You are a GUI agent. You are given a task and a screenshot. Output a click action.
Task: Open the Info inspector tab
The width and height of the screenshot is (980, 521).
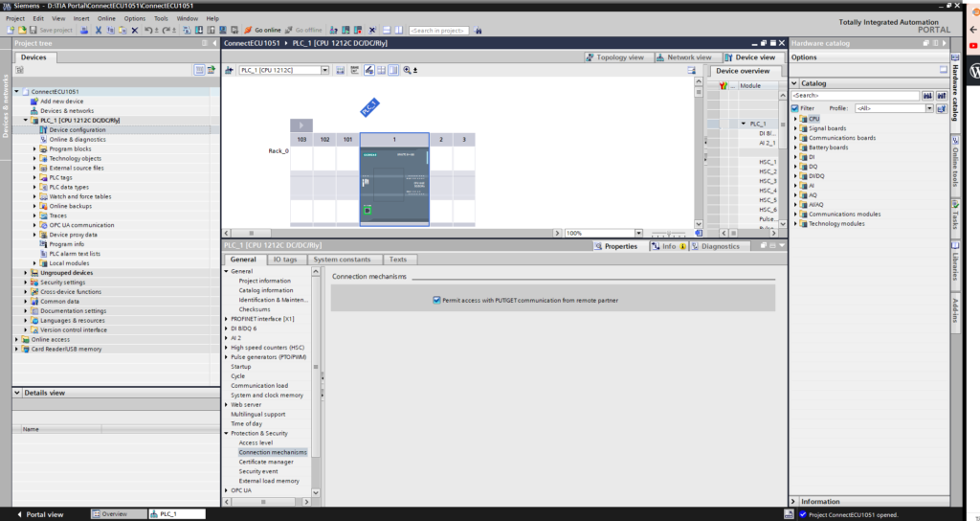click(x=668, y=246)
